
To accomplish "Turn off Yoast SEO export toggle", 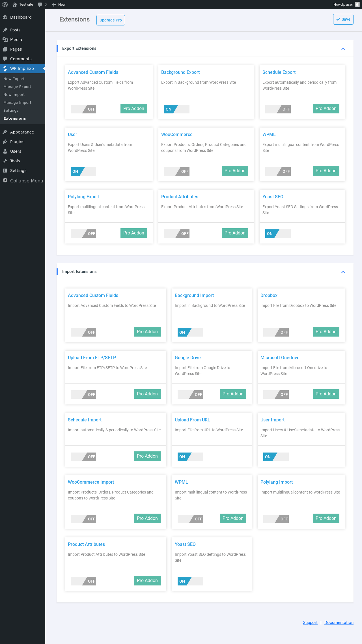I will pyautogui.click(x=278, y=234).
